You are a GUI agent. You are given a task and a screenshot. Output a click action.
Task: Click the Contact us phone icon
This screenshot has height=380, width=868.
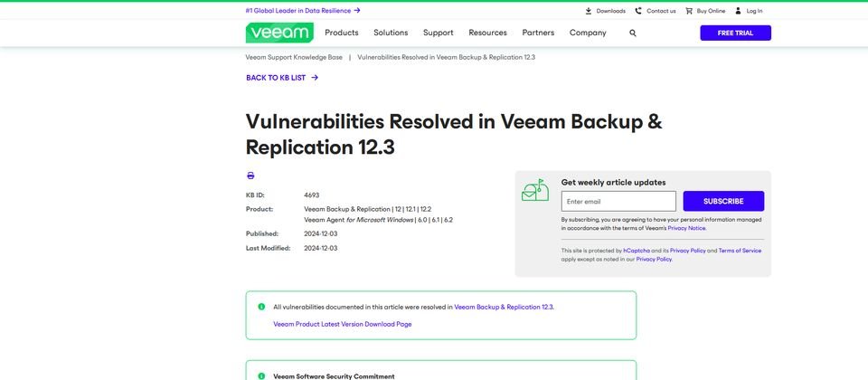coord(638,11)
